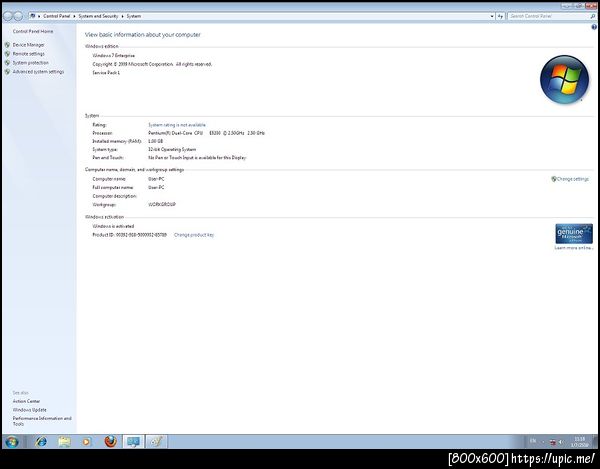Viewport: 600px width, 469px height.
Task: Click the 'Windows is activated' text
Action: point(113,226)
